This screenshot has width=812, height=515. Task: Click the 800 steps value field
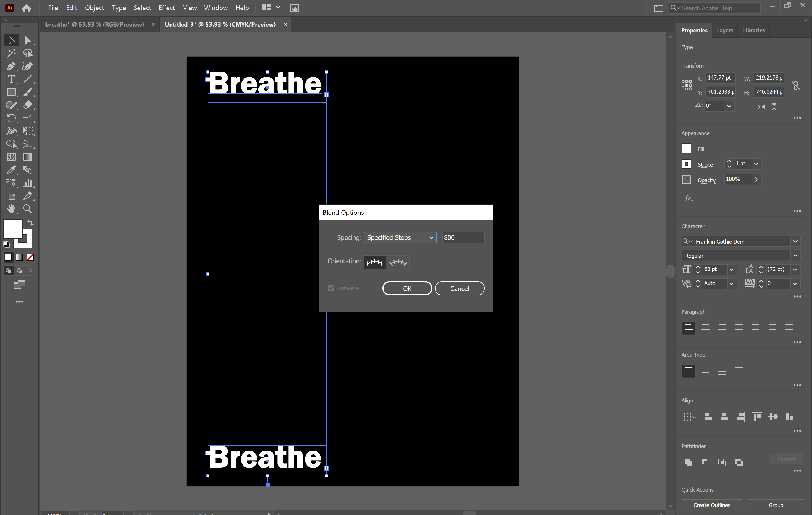(463, 237)
